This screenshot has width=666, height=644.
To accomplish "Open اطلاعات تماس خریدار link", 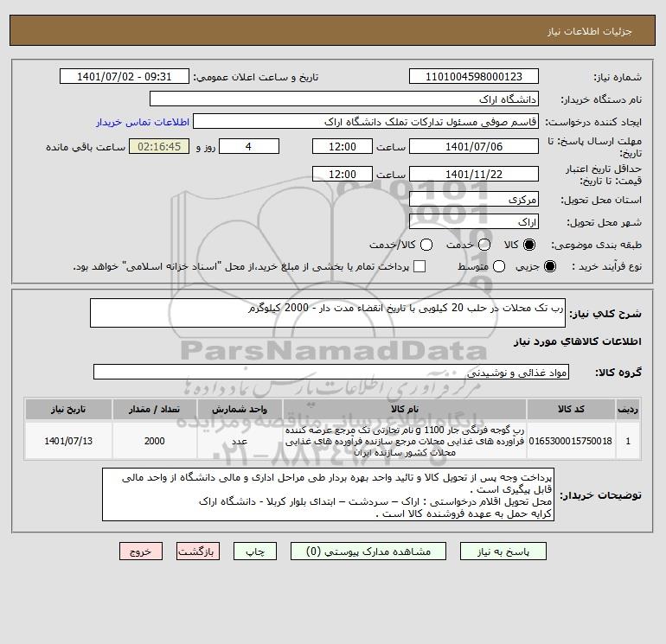I will tap(143, 122).
